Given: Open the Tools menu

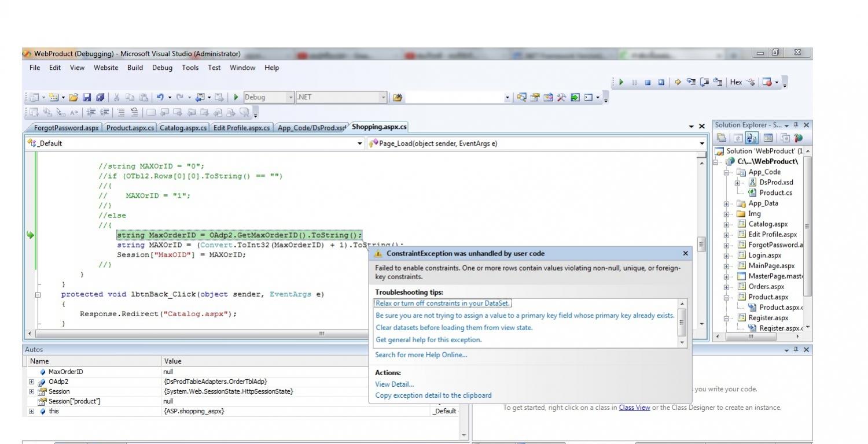Looking at the screenshot, I should [190, 68].
